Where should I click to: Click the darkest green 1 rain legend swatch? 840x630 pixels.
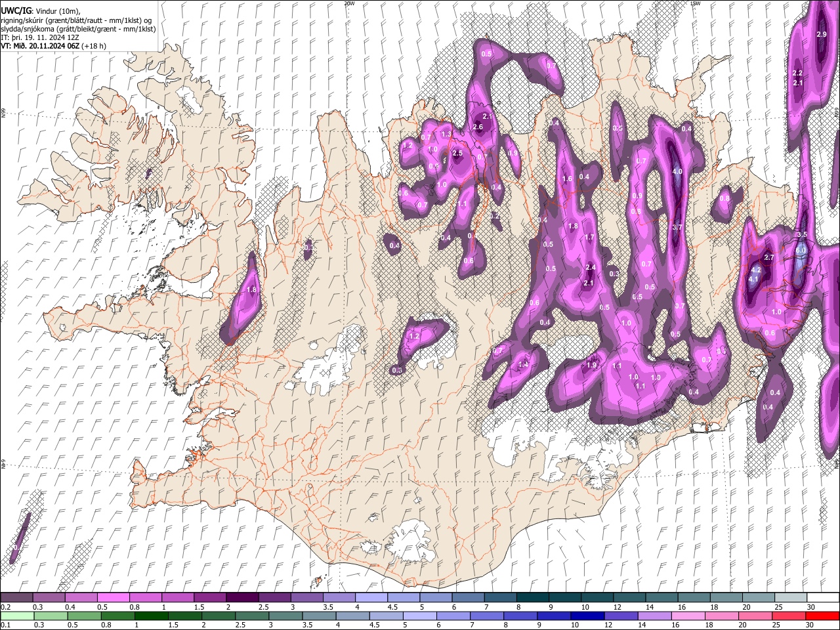[x=151, y=616]
